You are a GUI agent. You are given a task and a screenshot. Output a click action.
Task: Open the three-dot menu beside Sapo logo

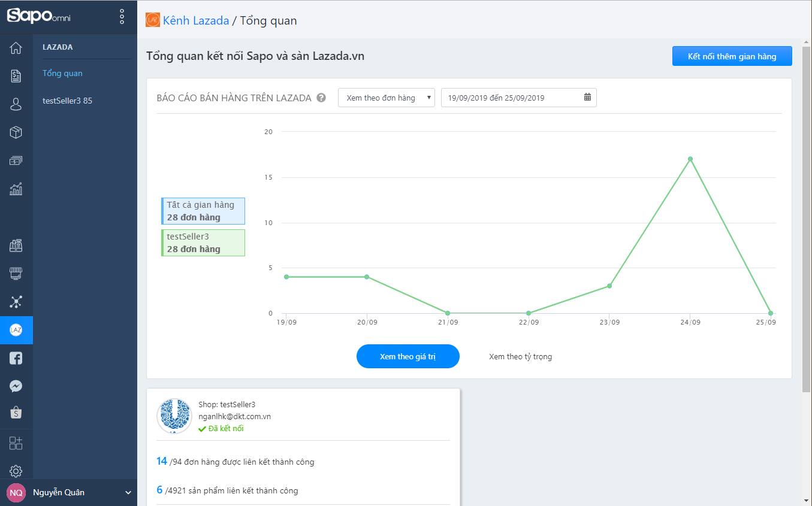click(x=122, y=17)
